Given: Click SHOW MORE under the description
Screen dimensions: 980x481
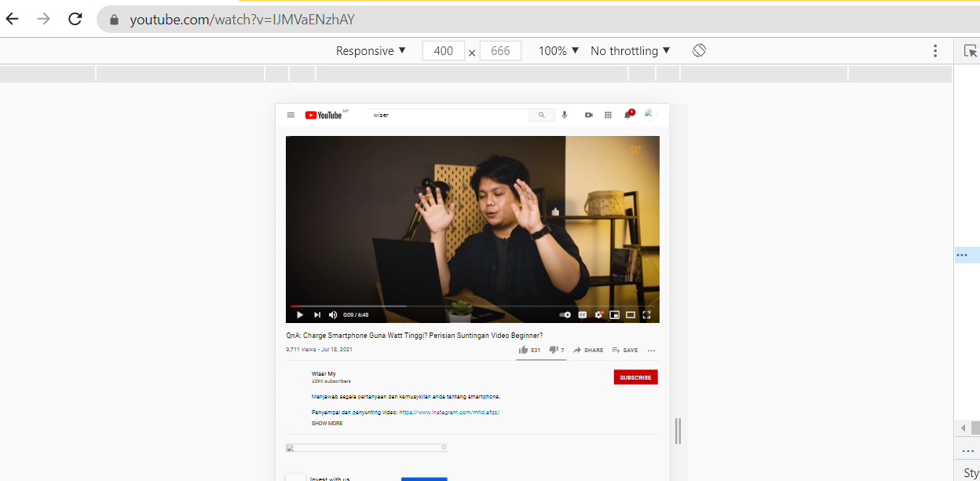Looking at the screenshot, I should [327, 423].
